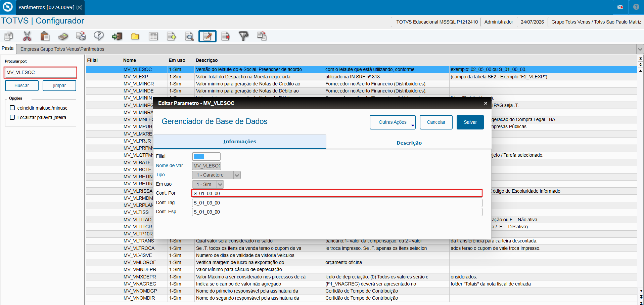Click the Copy documents toolbar icon
The width and height of the screenshot is (644, 305).
point(9,36)
